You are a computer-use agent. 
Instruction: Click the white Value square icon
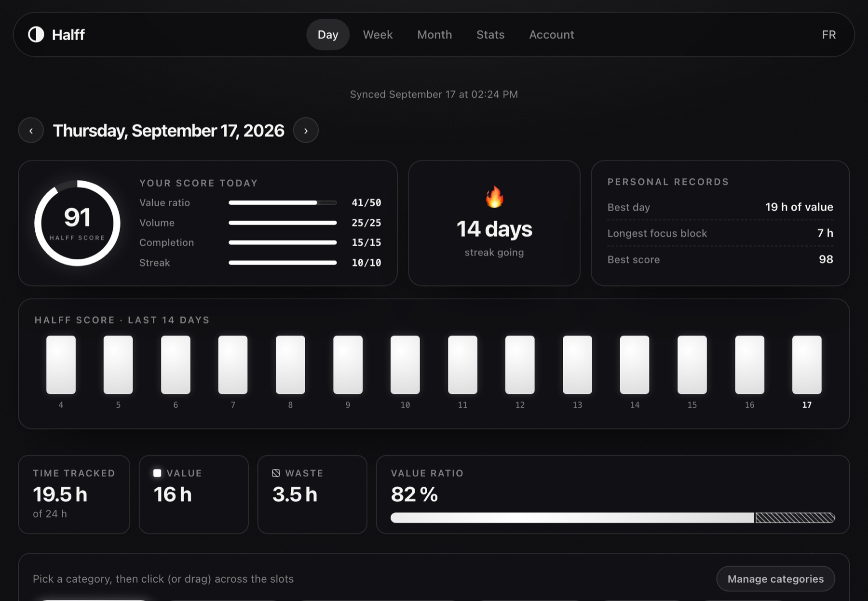click(x=157, y=473)
